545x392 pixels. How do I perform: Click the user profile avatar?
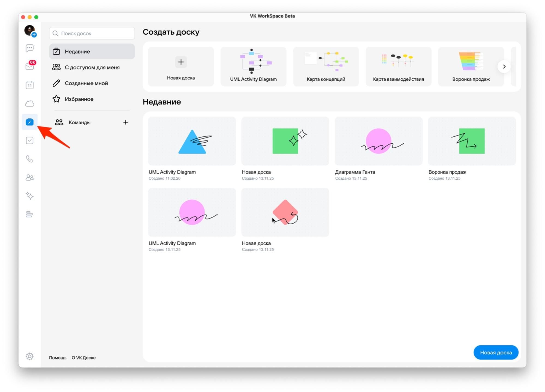point(29,30)
